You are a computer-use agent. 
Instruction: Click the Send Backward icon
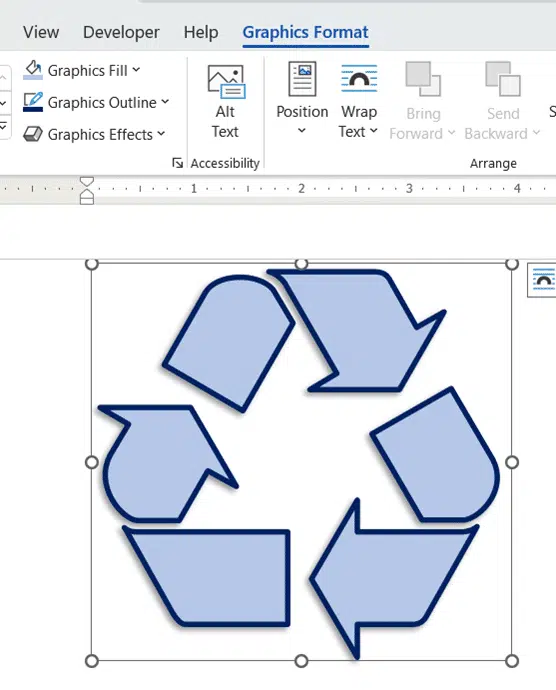(503, 79)
